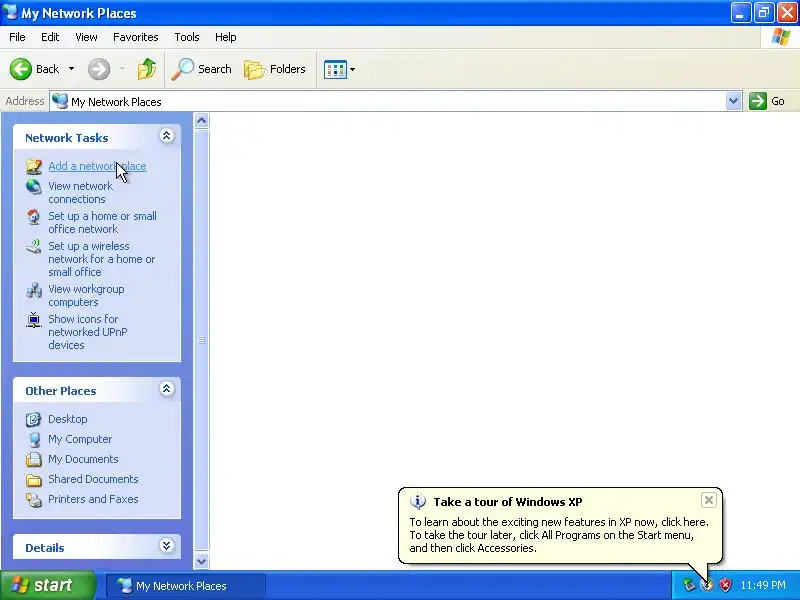Click the My Documents icon
800x600 pixels.
34,459
